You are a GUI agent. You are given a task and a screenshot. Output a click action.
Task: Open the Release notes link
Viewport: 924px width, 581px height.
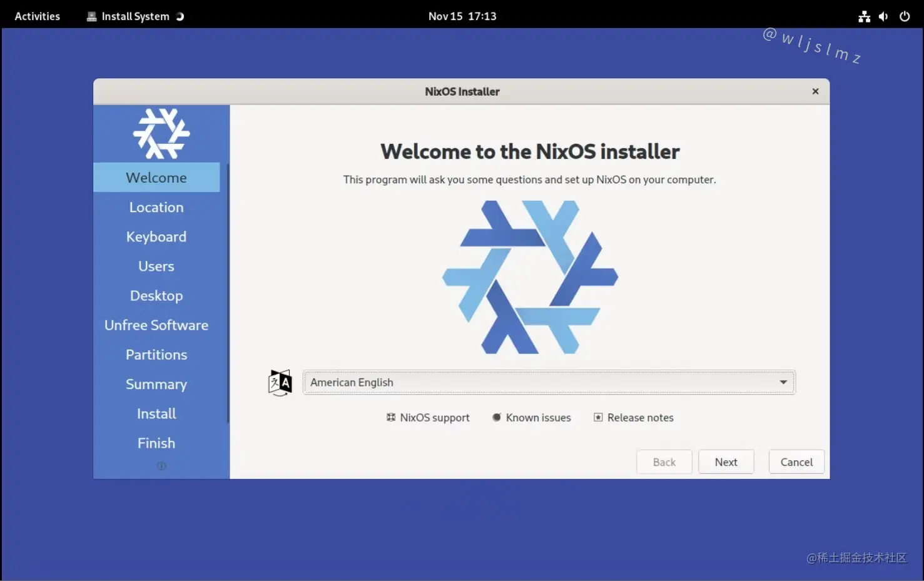point(634,417)
